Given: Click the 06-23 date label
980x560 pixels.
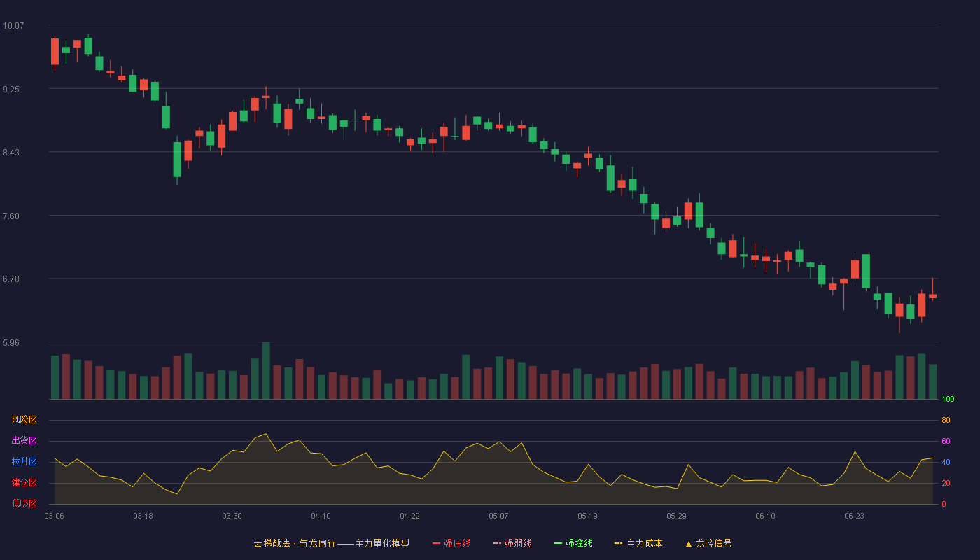Looking at the screenshot, I should pos(854,516).
